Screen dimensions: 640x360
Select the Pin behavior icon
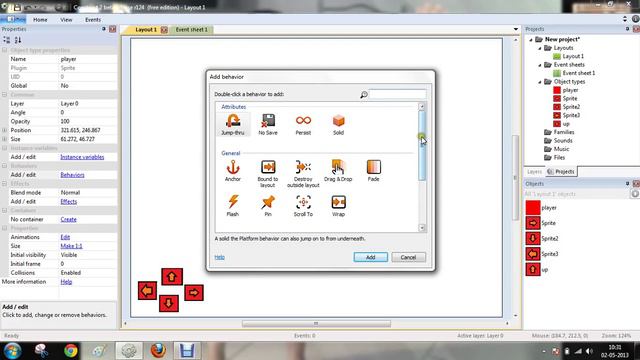pos(268,202)
